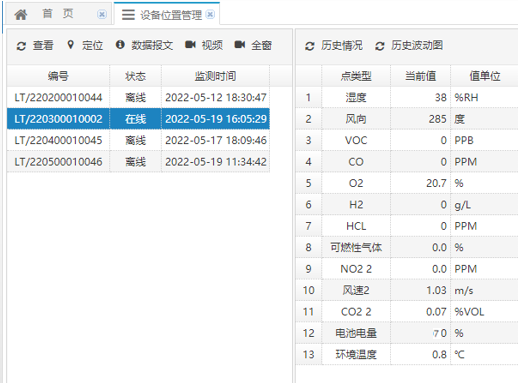The width and height of the screenshot is (518, 383).
Task: Click the 定位 map pin icon
Action: 70,45
